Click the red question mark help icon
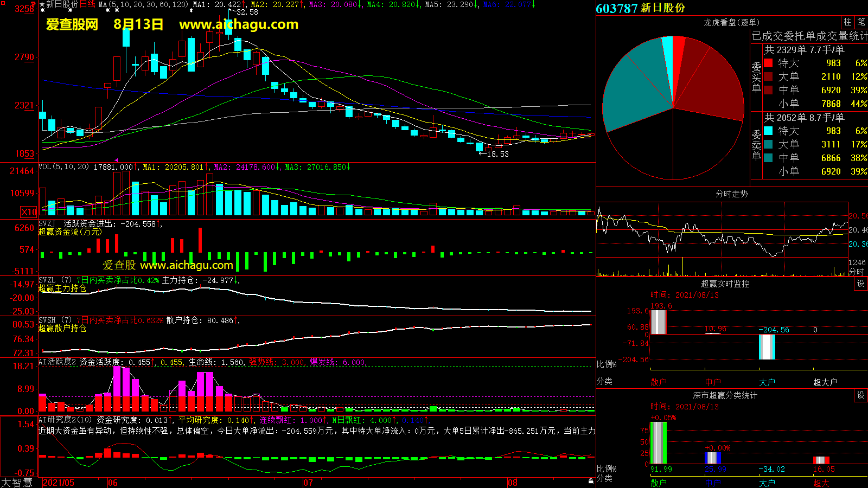 pyautogui.click(x=33, y=5)
